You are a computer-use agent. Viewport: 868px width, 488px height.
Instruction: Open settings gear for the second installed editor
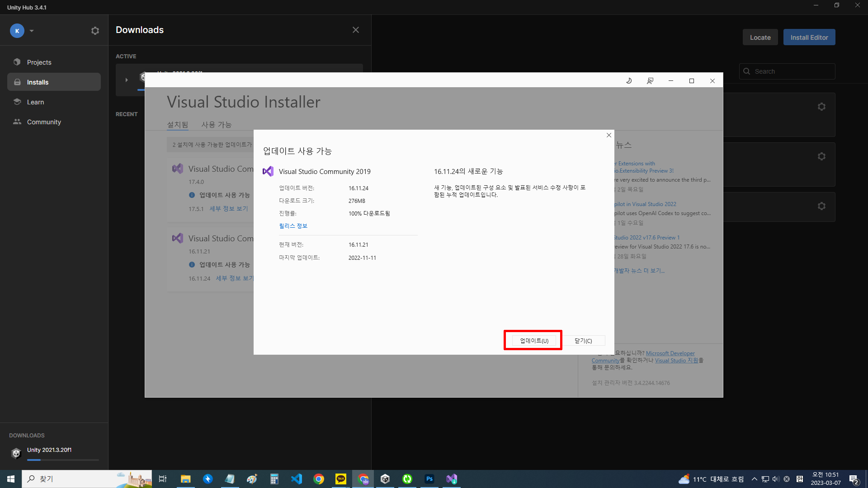pos(821,156)
